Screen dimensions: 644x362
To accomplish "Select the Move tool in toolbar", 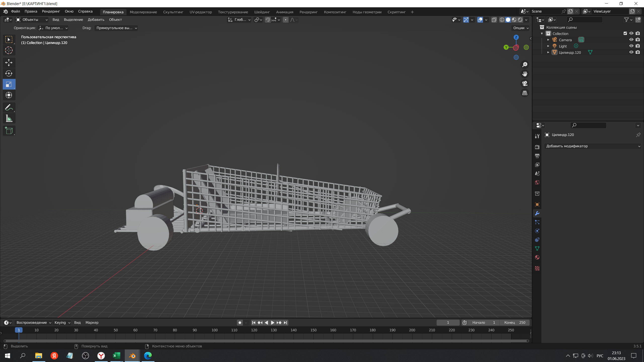I will (9, 63).
